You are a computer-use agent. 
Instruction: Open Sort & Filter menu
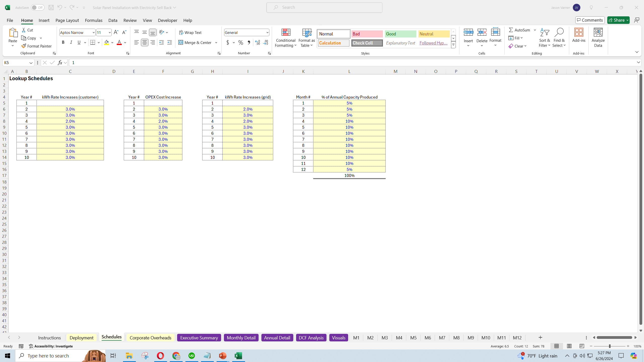[545, 38]
